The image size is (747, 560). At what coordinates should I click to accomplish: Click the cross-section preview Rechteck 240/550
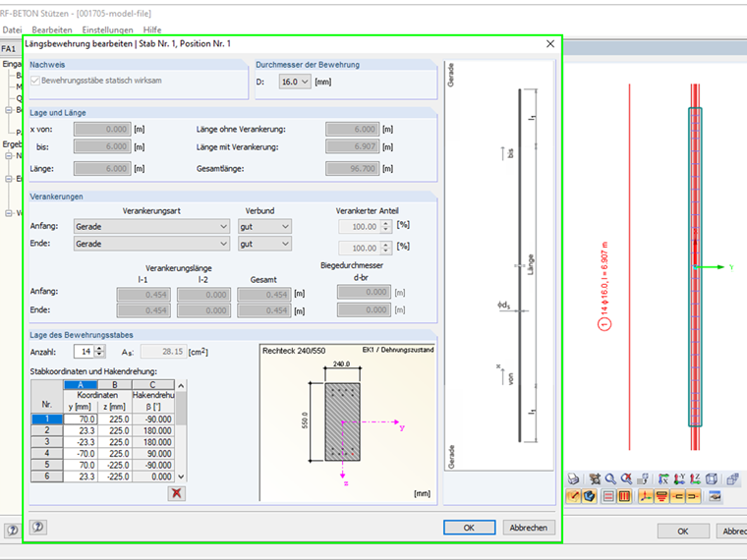pyautogui.click(x=348, y=422)
